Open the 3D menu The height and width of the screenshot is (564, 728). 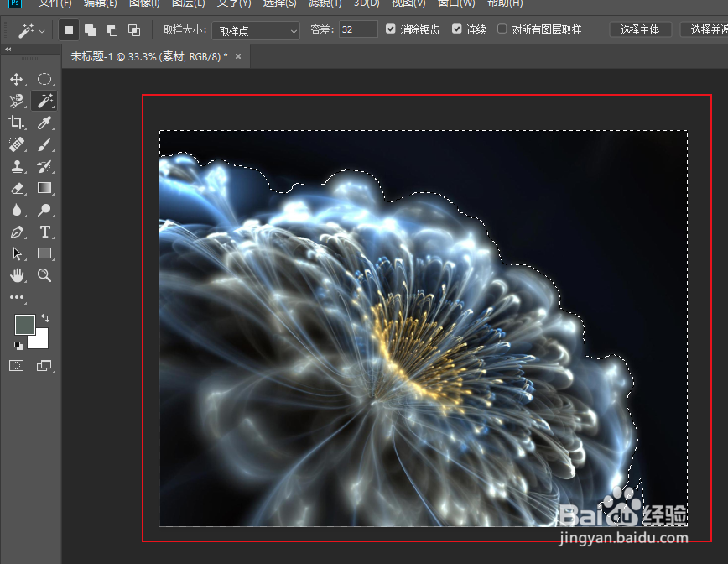(367, 3)
